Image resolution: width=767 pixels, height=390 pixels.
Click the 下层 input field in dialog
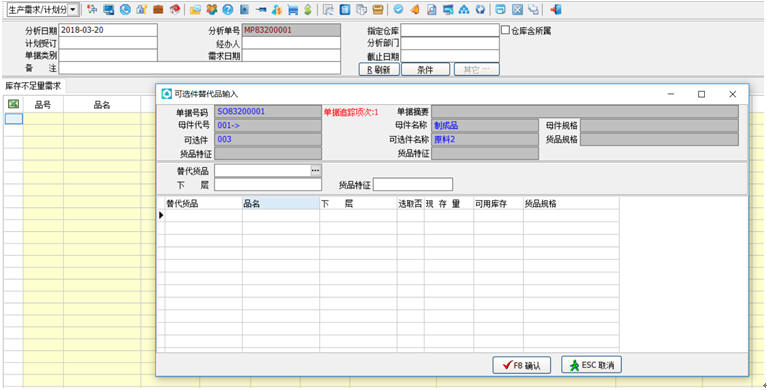[x=268, y=184]
